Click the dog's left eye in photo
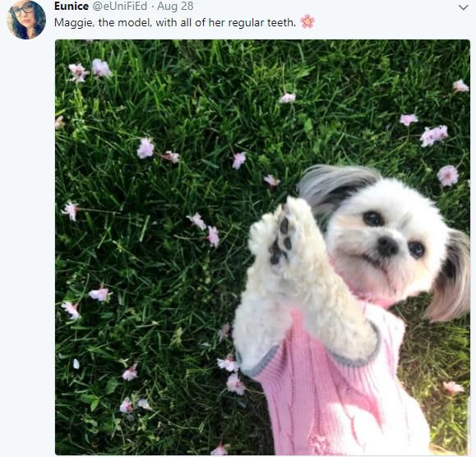 pyautogui.click(x=373, y=218)
